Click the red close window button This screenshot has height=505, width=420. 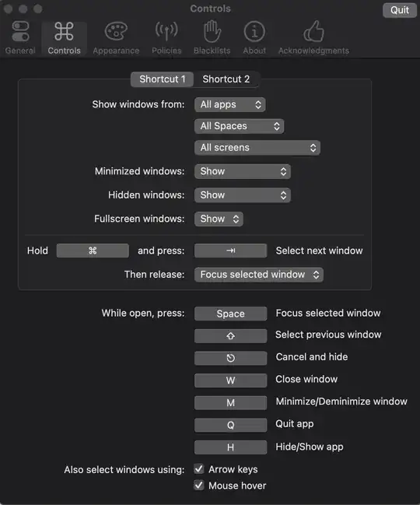point(8,9)
